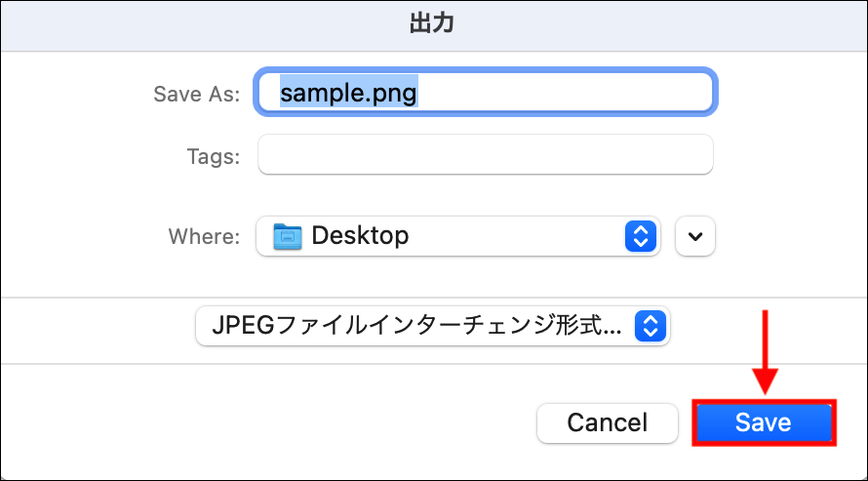Image resolution: width=868 pixels, height=481 pixels.
Task: Click the blue Desktop folder icon
Action: (x=288, y=236)
